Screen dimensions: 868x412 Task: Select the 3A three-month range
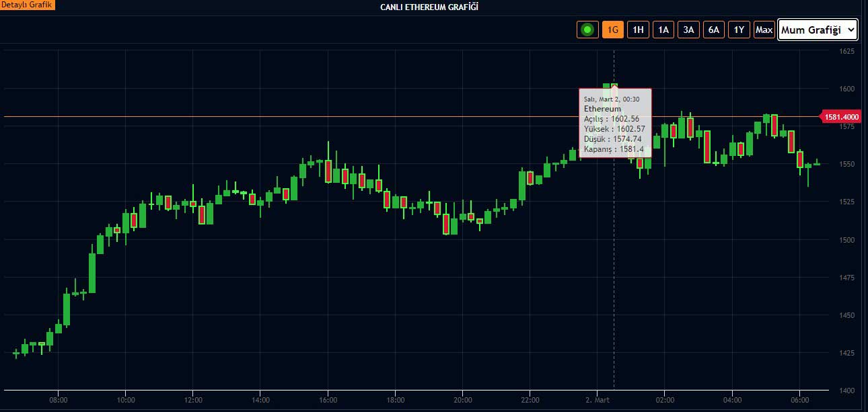688,30
